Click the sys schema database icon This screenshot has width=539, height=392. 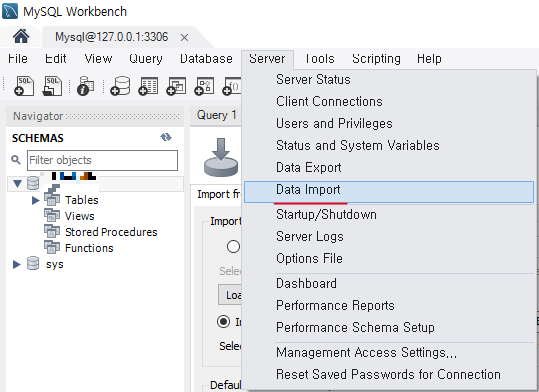coord(33,263)
